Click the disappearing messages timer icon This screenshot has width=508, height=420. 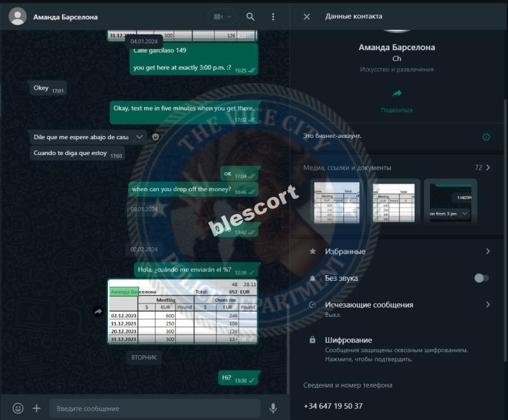(x=312, y=304)
